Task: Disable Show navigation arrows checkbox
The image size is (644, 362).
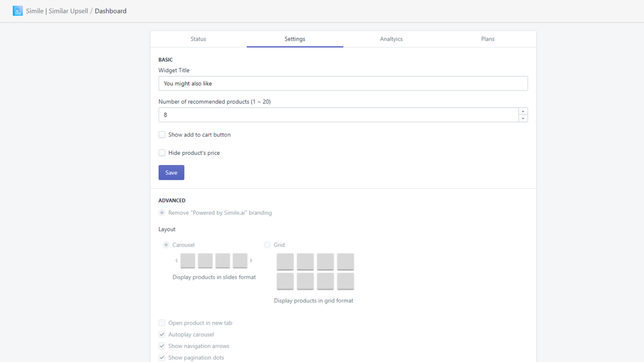Action: (x=162, y=346)
